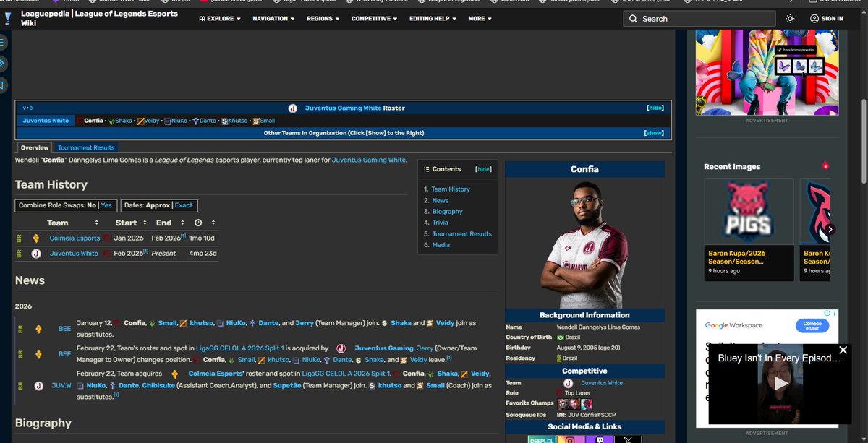The image size is (868, 443).
Task: Open Juventus White link in Team History table
Action: point(74,253)
